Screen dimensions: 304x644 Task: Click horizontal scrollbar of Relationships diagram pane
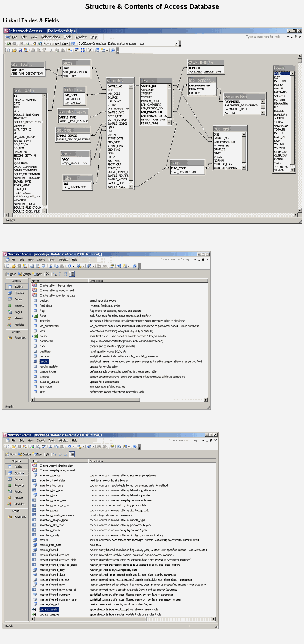coord(150,215)
